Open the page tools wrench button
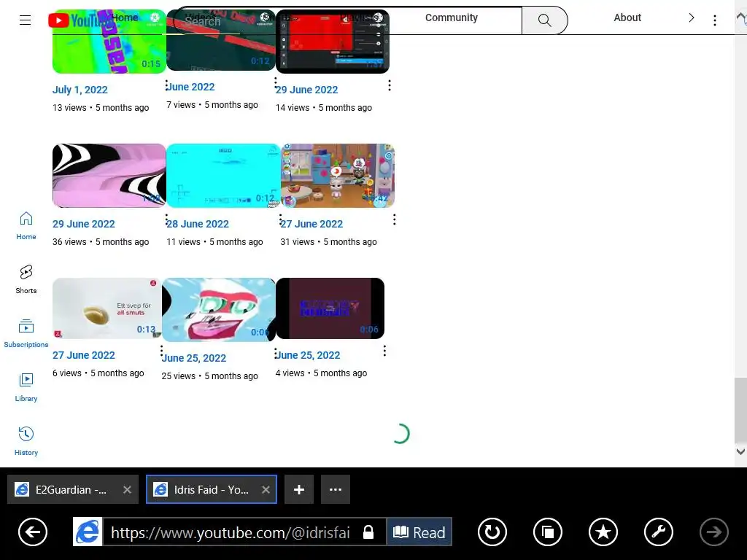This screenshot has width=747, height=560. point(659,532)
